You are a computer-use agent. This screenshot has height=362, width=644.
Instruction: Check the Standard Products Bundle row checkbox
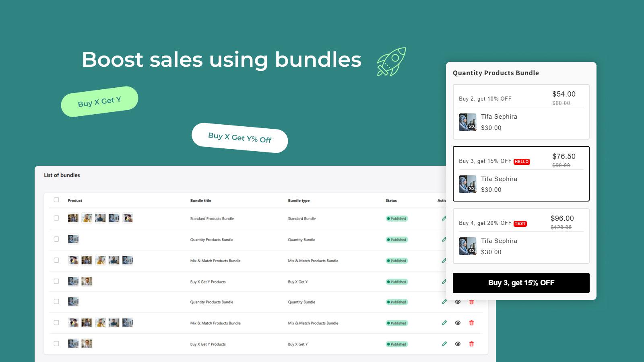57,218
